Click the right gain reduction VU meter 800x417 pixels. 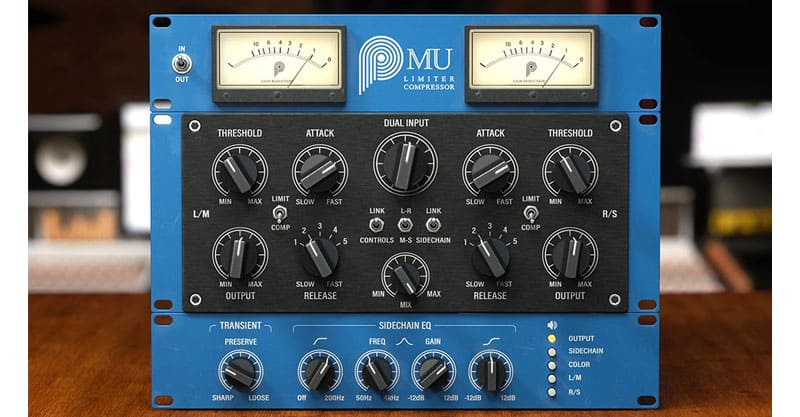532,64
